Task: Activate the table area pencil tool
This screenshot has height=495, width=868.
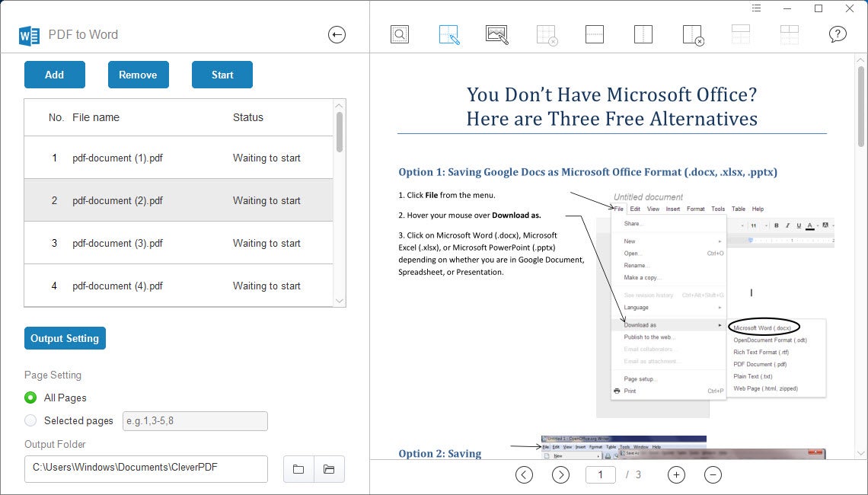Action: (x=449, y=34)
